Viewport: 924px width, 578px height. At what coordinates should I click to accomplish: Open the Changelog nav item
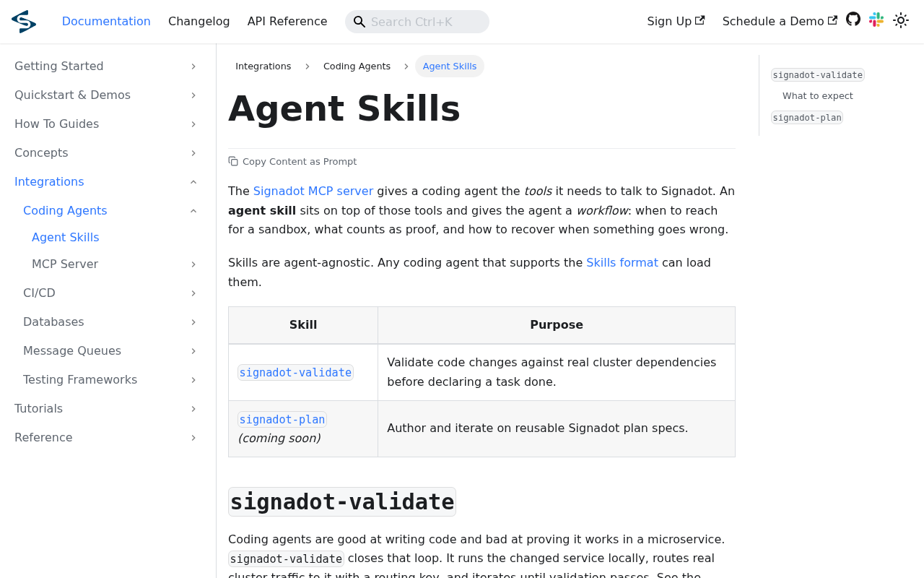click(199, 22)
